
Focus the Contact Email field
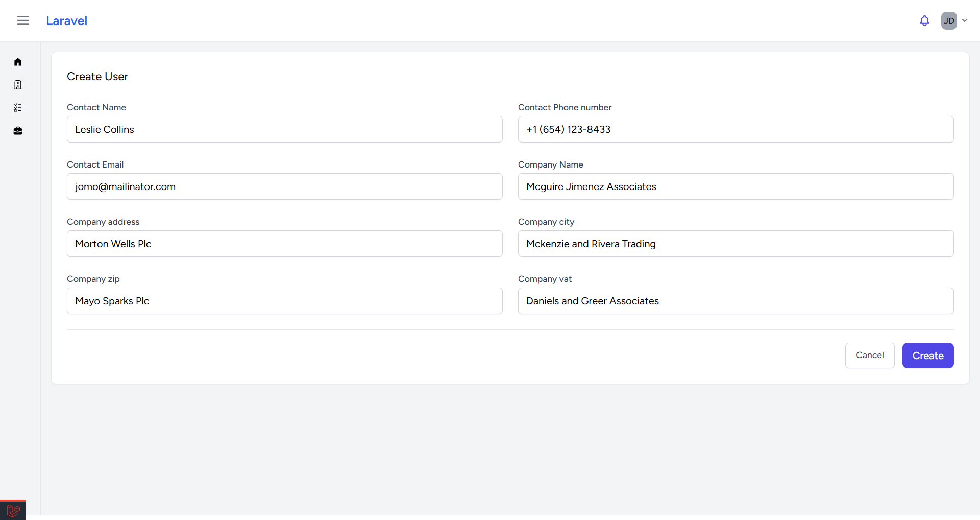coord(285,186)
